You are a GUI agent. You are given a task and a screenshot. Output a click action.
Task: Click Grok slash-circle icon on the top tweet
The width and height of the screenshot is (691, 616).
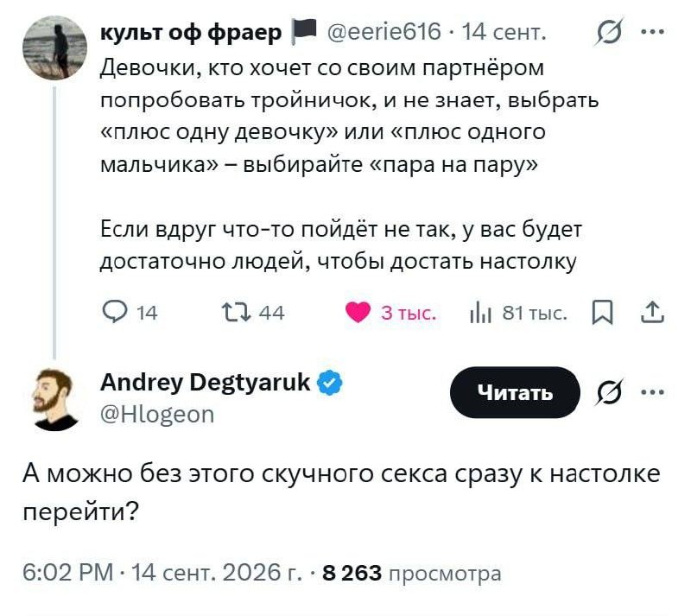pos(609,32)
